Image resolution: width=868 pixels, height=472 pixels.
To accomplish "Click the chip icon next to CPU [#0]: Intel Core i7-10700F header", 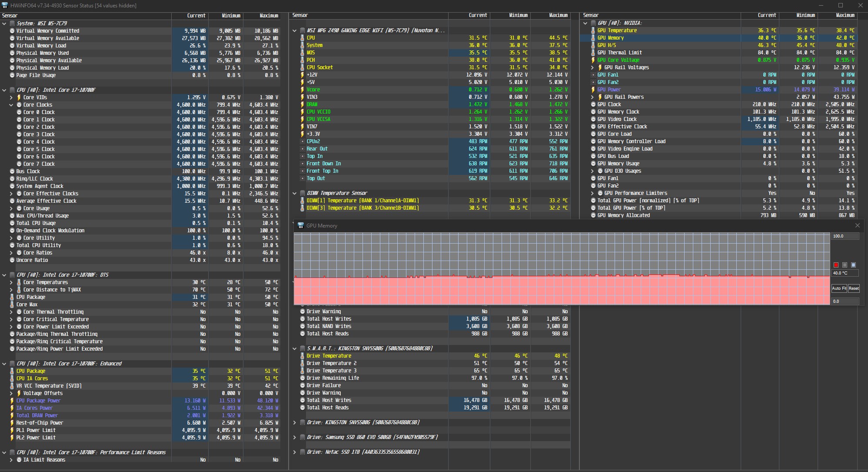I will click(x=12, y=90).
